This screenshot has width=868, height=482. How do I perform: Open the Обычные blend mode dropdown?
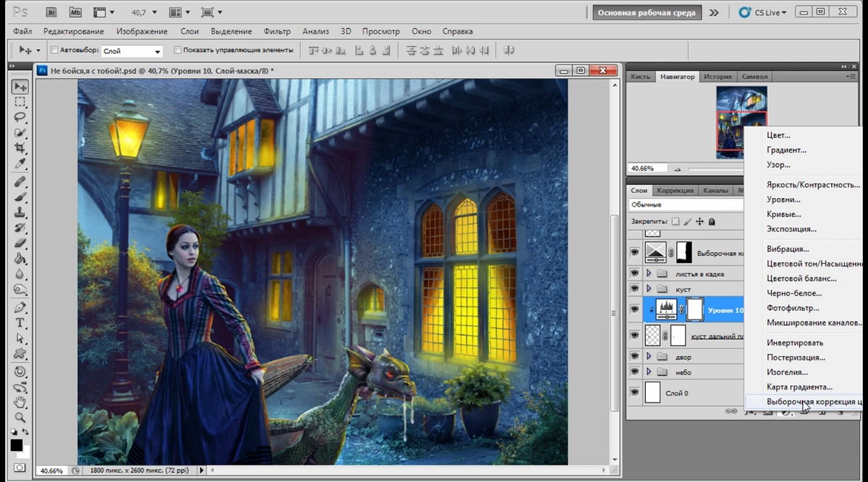coord(687,205)
